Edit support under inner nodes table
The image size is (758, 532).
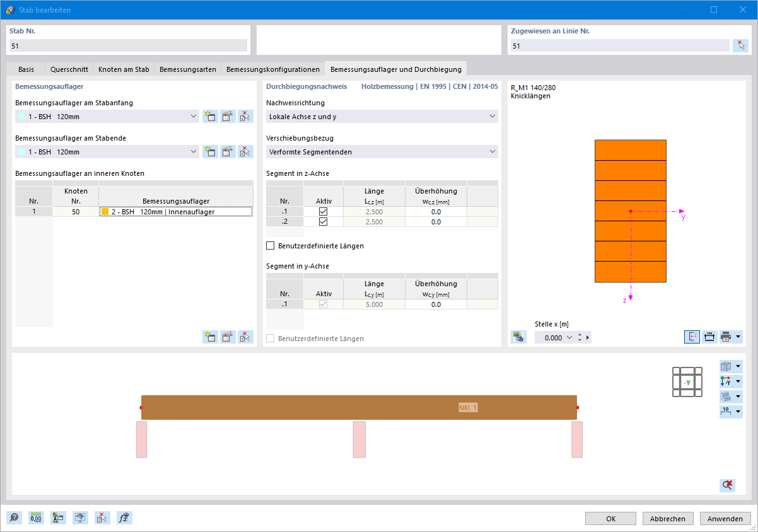click(x=228, y=337)
